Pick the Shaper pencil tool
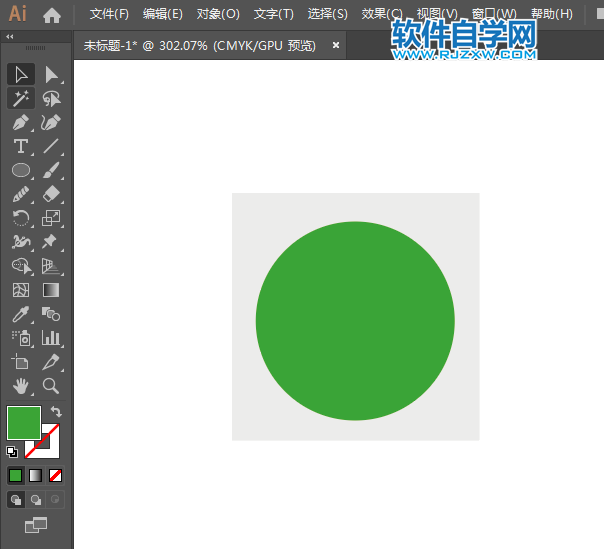The image size is (604, 549). 21,194
